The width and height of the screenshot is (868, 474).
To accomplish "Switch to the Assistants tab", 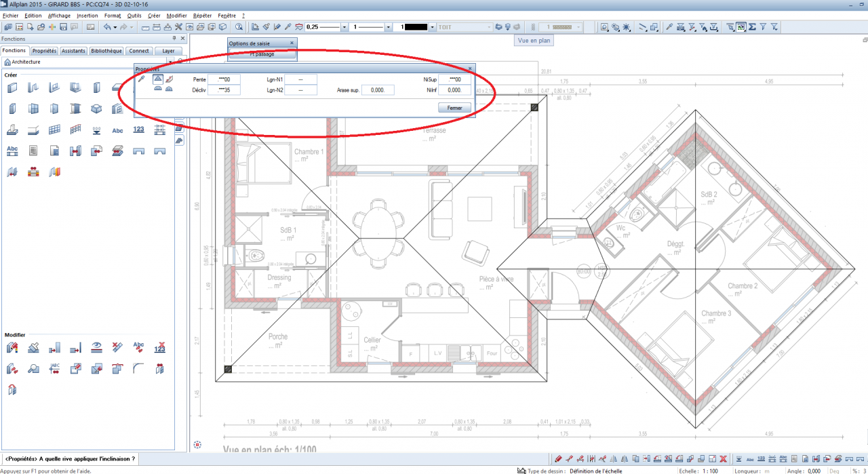I will pos(73,51).
